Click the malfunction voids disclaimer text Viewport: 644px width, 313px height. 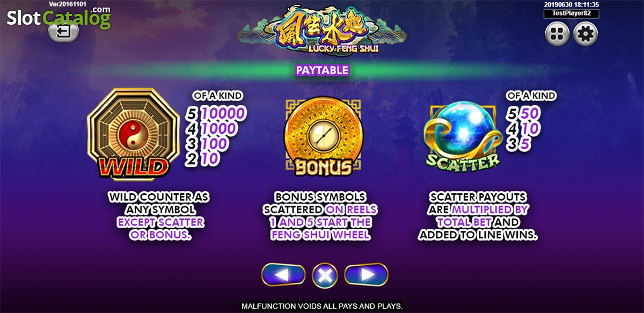pyautogui.click(x=322, y=306)
